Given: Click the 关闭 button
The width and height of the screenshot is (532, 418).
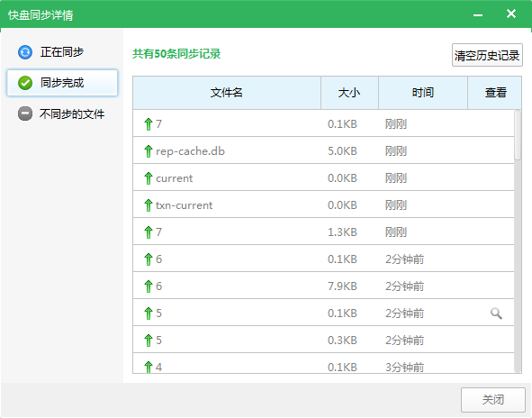Looking at the screenshot, I should [x=493, y=400].
